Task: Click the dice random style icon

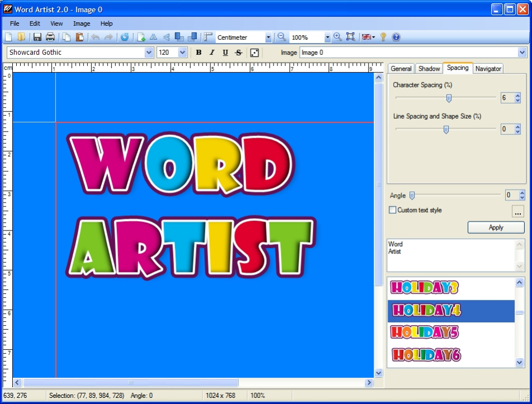Action: pyautogui.click(x=255, y=53)
